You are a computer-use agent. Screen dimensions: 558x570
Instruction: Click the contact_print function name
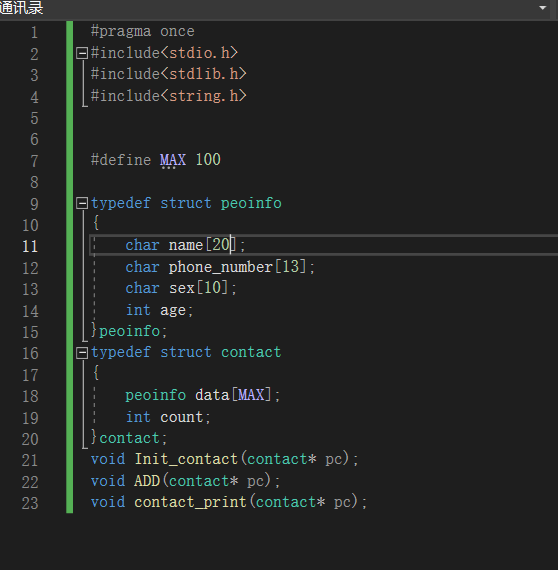[190, 502]
